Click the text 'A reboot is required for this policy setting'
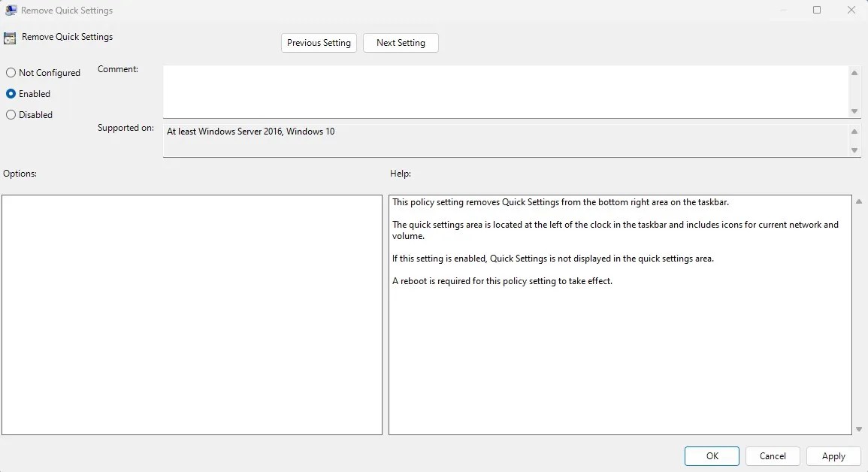The height and width of the screenshot is (472, 868). coord(473,281)
